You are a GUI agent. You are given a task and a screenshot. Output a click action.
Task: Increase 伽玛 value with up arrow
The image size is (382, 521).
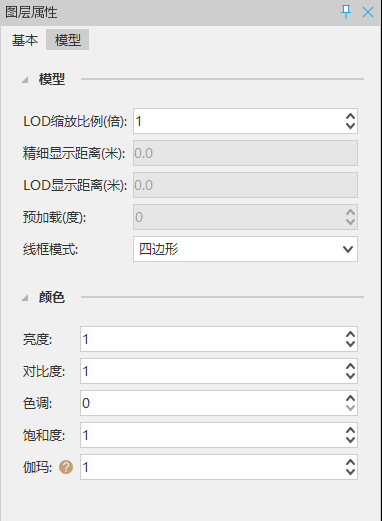click(x=350, y=463)
